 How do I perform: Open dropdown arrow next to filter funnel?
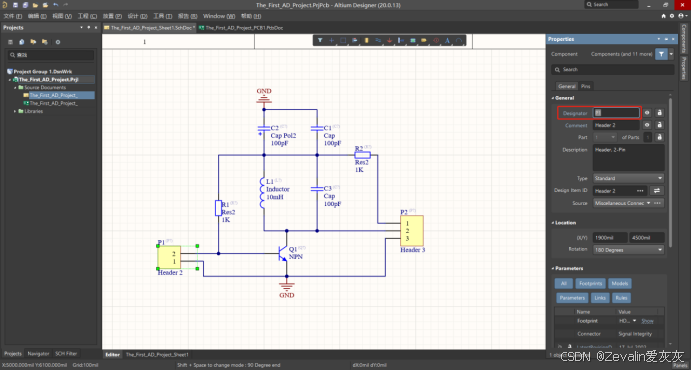[671, 54]
